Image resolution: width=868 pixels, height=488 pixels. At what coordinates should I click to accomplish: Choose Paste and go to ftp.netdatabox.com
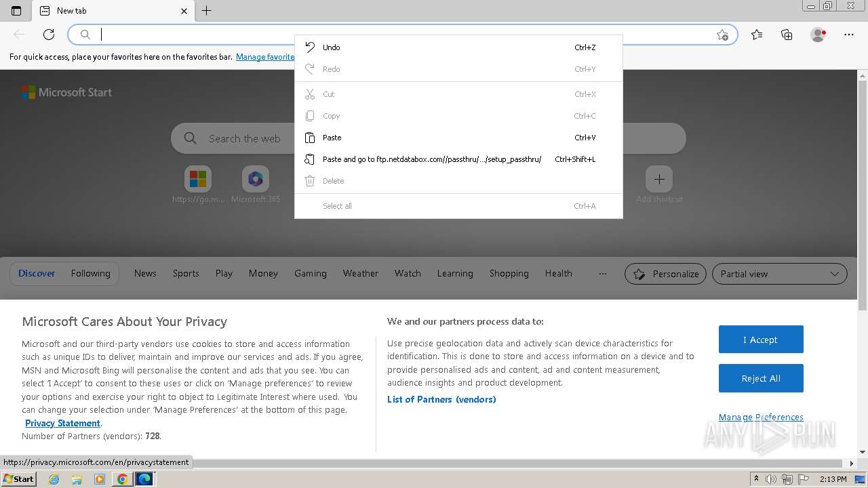tap(458, 159)
